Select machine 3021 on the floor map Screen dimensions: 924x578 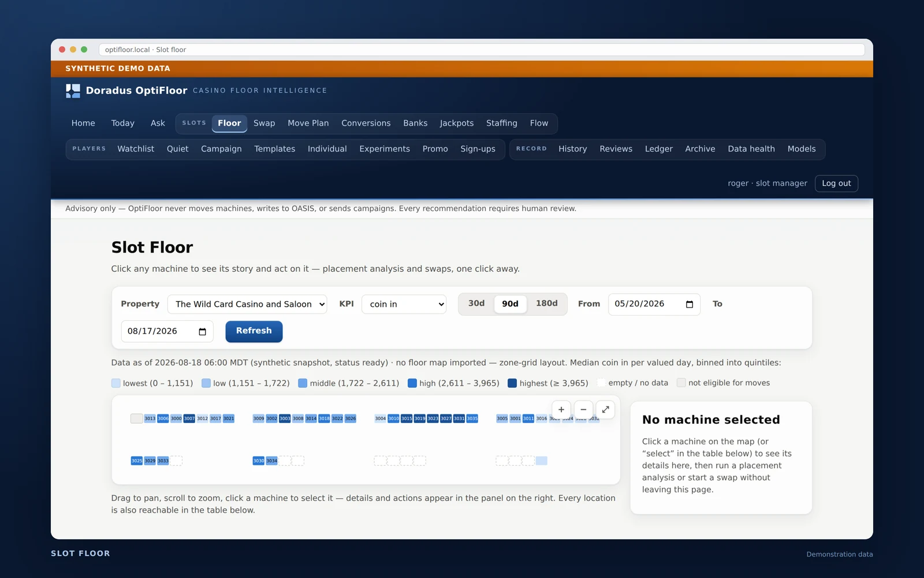click(229, 418)
